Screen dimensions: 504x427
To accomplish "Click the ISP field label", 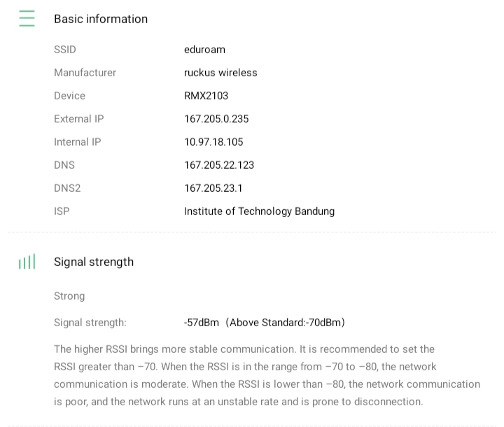I will 62,211.
